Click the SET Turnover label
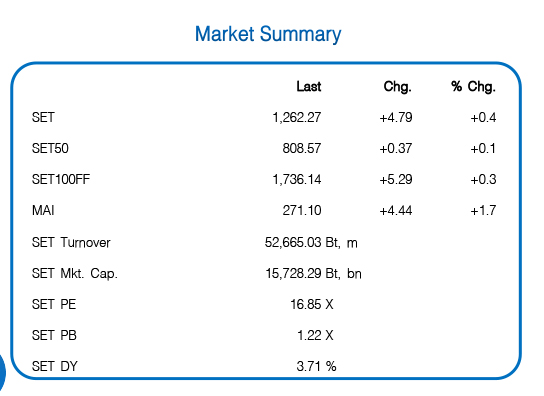Screen dimensions: 544x396 click(x=71, y=242)
